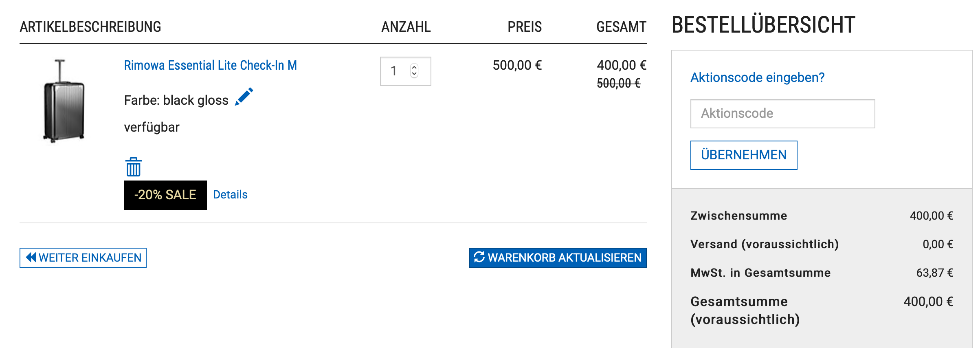Increase quantity with the up arrow
The width and height of the screenshot is (980, 348).
point(414,67)
